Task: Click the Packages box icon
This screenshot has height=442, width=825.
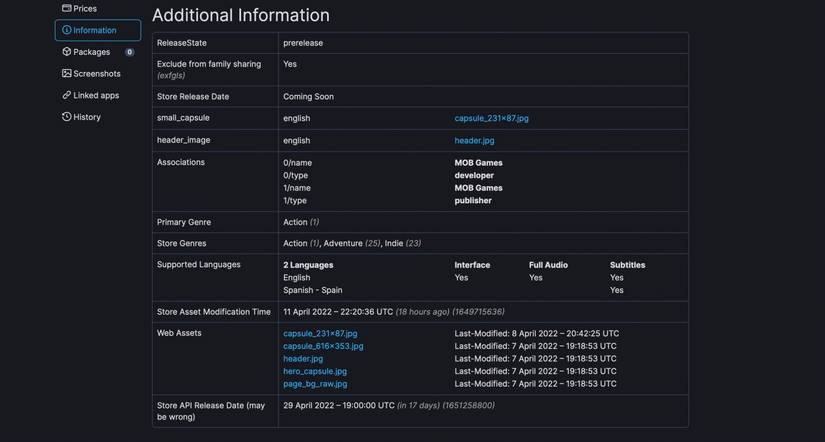Action: 67,52
